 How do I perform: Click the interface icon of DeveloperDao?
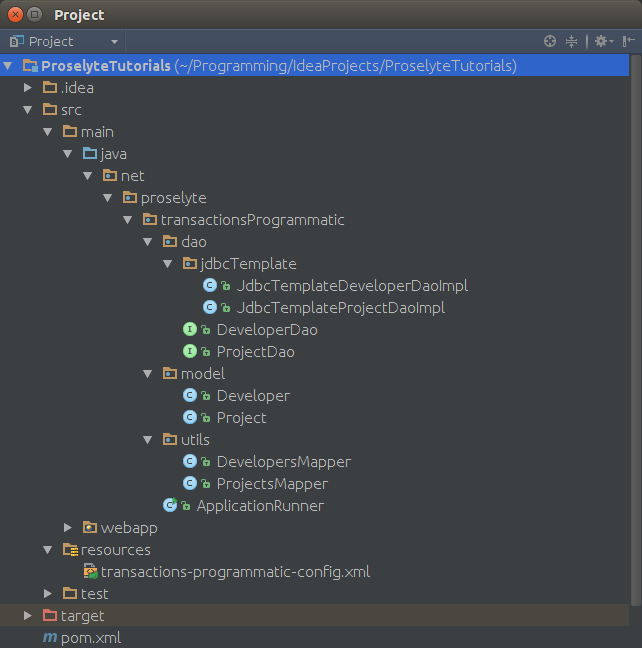[x=190, y=329]
